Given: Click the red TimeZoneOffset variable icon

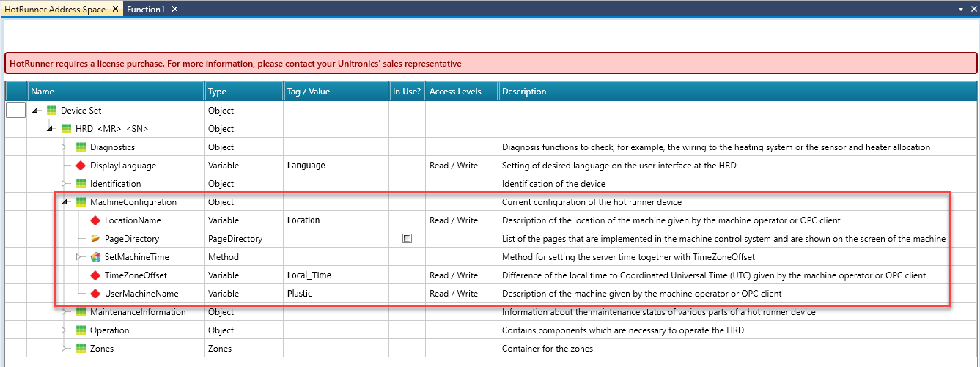Looking at the screenshot, I should point(95,275).
